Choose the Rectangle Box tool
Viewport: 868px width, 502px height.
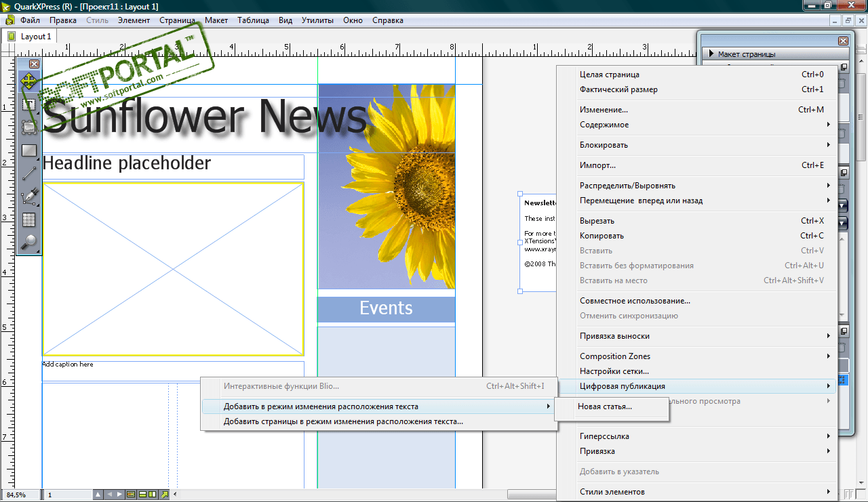[28, 150]
